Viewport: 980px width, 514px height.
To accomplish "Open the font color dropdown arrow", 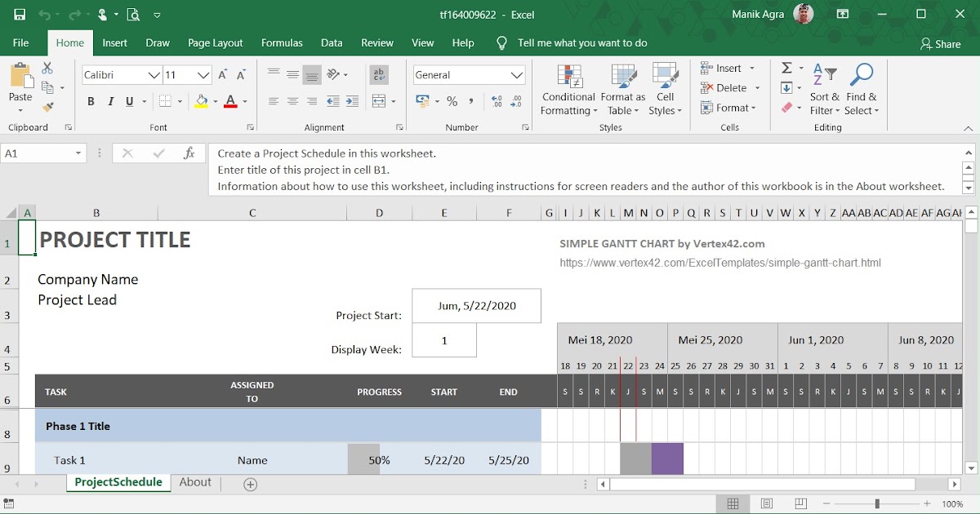I will click(244, 102).
